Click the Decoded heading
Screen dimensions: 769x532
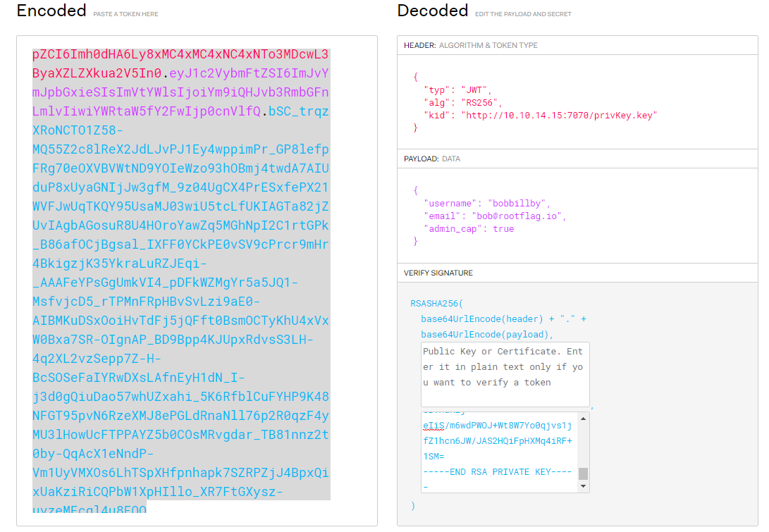point(433,11)
